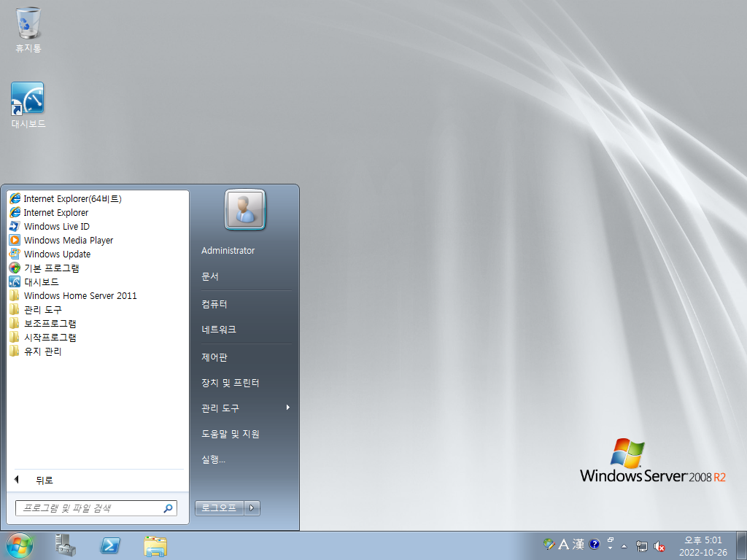Open 장치 및 프린터
The image size is (747, 560).
tap(245, 383)
